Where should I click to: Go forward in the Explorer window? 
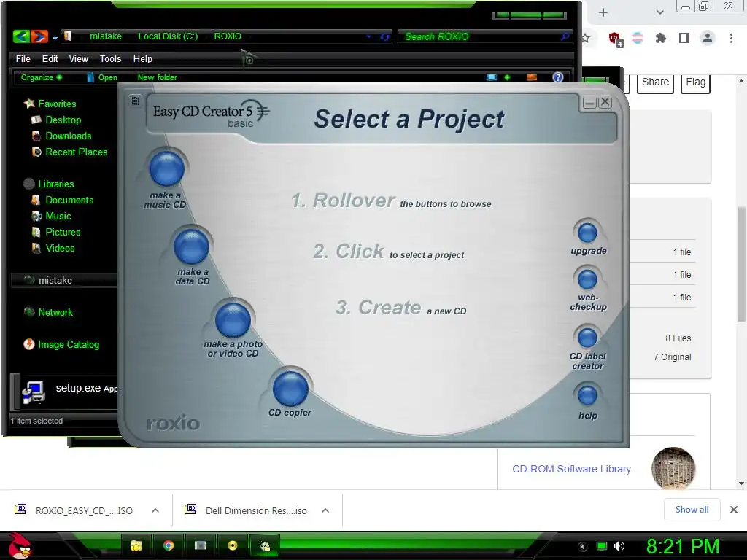coord(39,36)
